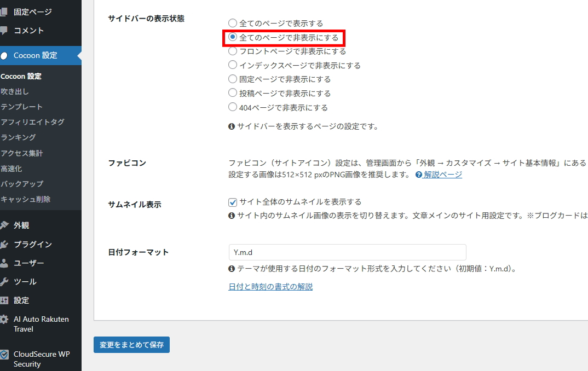The image size is (588, 371).
Task: Uncheck サイト全体のサムネイルを表示する checkbox
Action: point(233,202)
